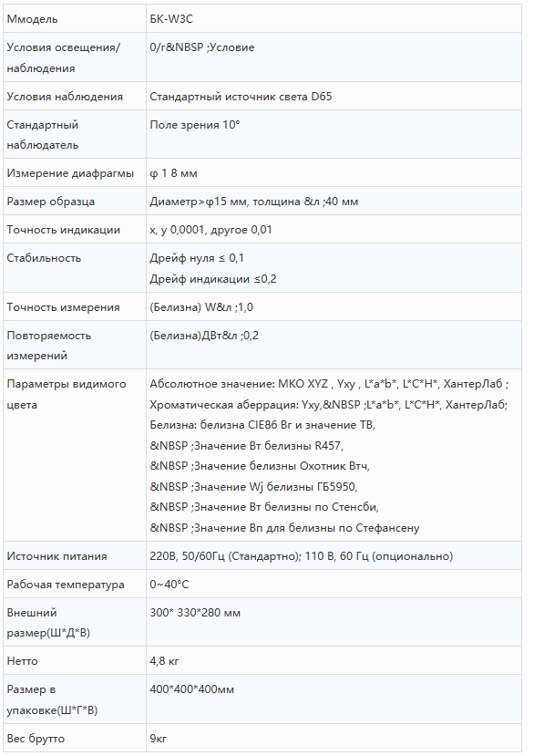This screenshot has width=544, height=756.
Task: Click the Стандартный источник света D65 cell
Action: pos(334,96)
